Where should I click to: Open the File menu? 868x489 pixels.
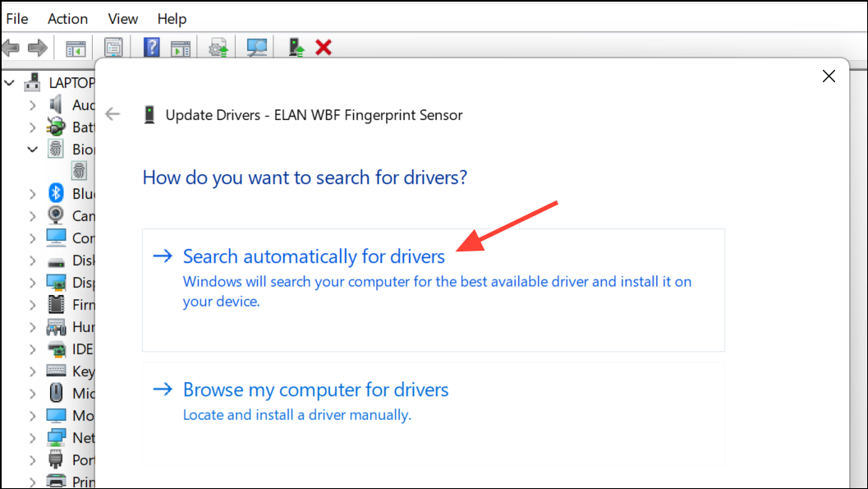pos(17,18)
